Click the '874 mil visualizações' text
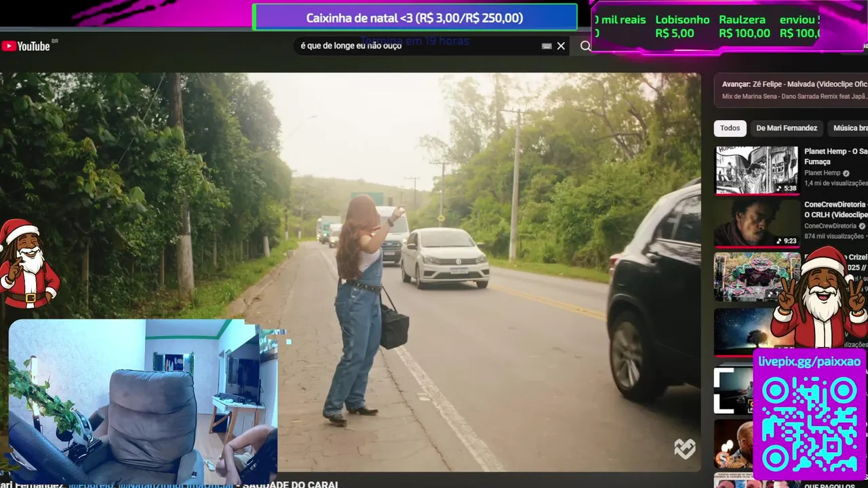868x488 pixels. [x=835, y=236]
